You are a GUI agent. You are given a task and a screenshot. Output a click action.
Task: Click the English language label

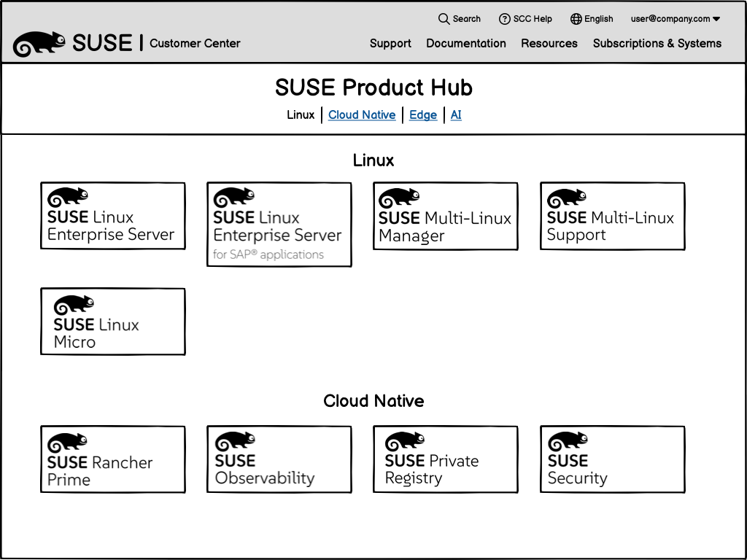598,19
